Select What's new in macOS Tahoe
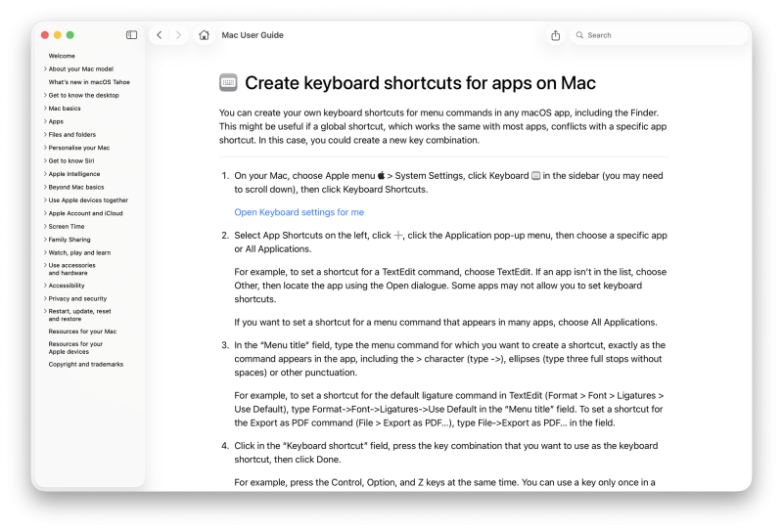Viewport: 783px width, 532px height. coord(86,82)
